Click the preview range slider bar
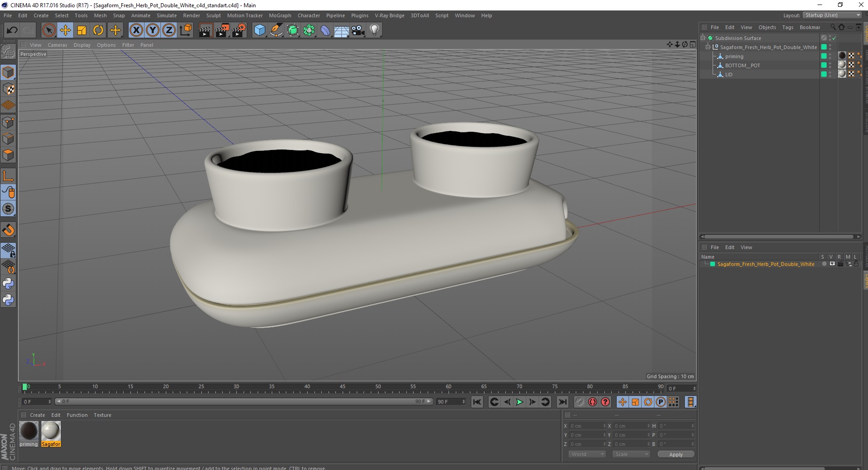The image size is (868, 470). (243, 401)
